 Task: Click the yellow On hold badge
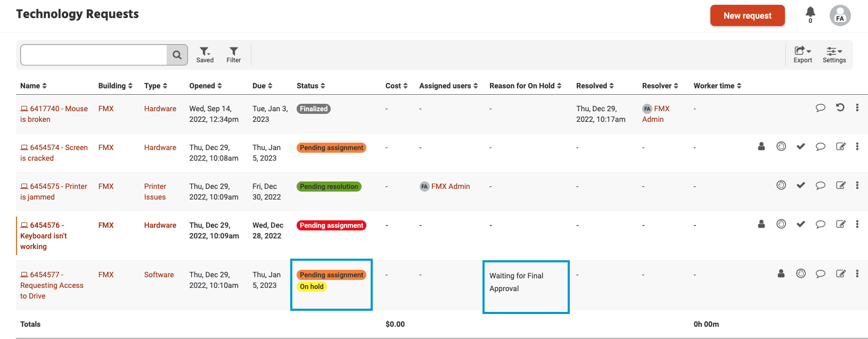(312, 286)
